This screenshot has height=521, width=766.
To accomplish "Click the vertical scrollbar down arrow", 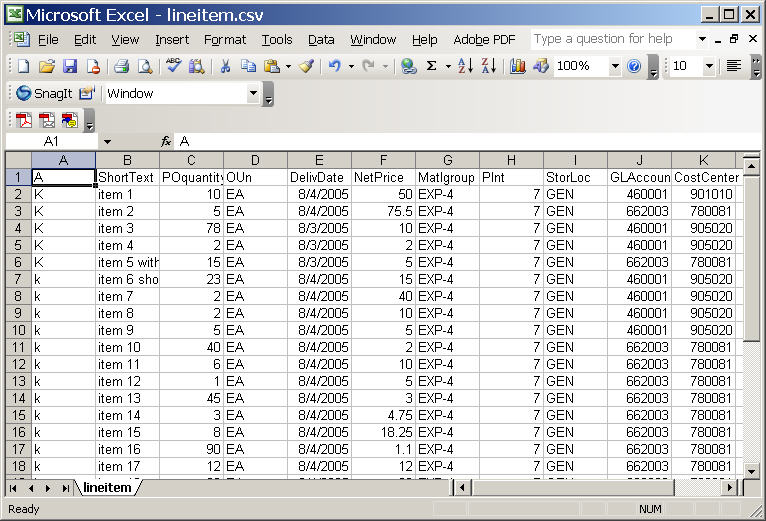I will tap(751, 469).
